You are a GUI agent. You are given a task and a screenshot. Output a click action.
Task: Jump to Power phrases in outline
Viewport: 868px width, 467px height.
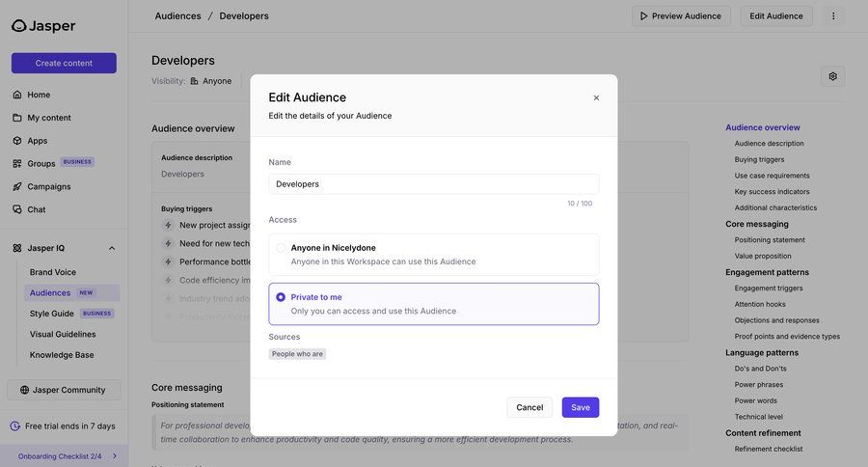click(758, 384)
